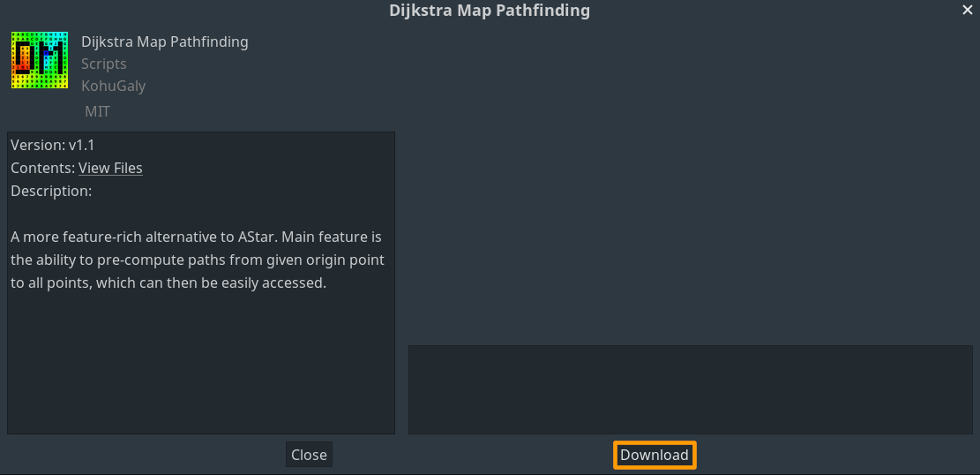Screen dimensions: 980x475
Task: Close the dialog with the X icon
Action: click(967, 10)
